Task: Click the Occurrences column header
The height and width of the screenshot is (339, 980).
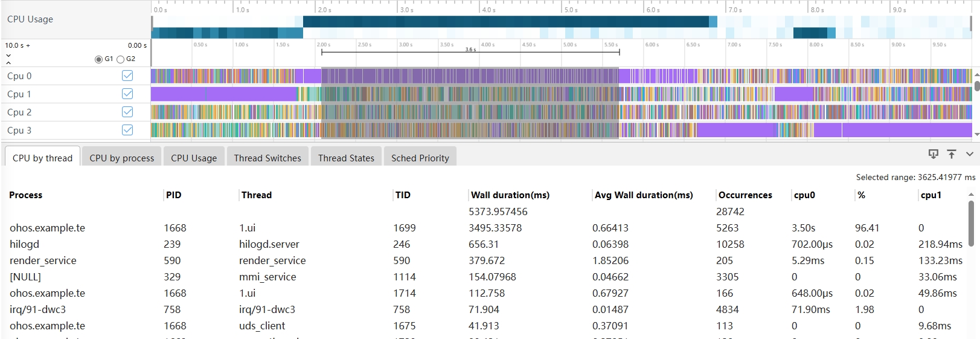Action: pos(745,195)
